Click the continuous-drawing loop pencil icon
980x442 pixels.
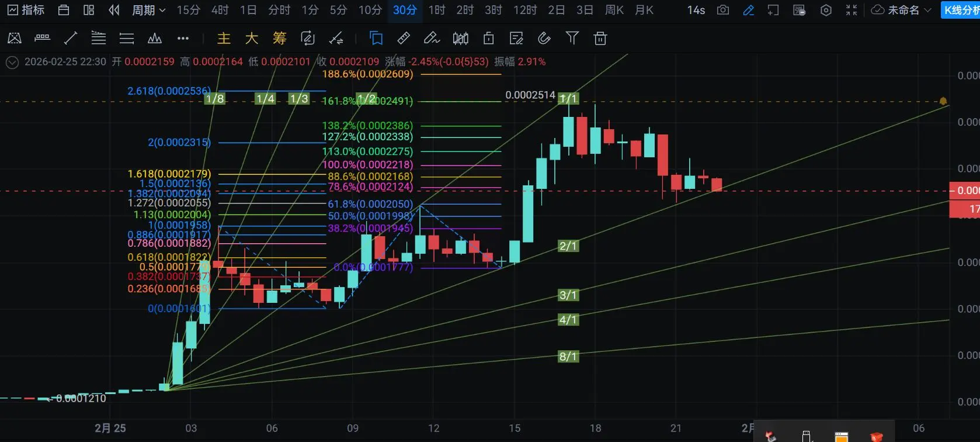pyautogui.click(x=308, y=39)
